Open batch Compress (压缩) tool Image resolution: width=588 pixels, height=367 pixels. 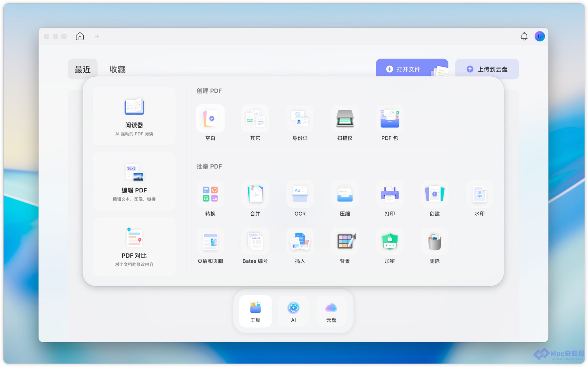click(x=345, y=194)
